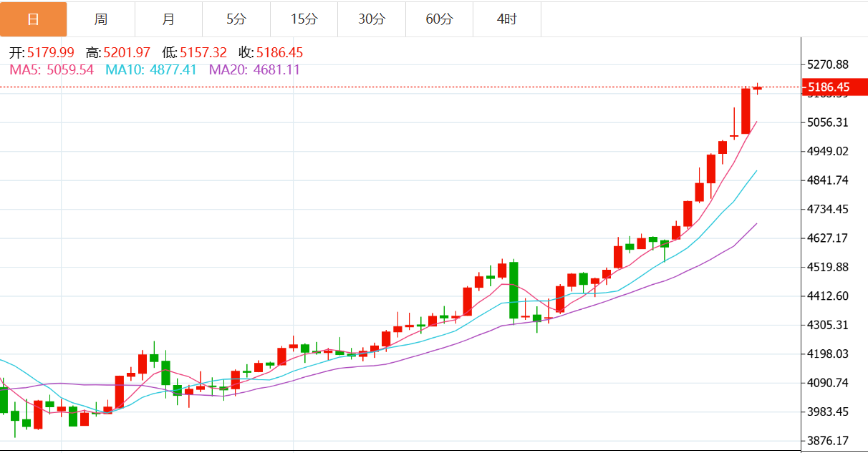Click the 5270.88 price axis label
This screenshot has width=868, height=453.
point(828,64)
